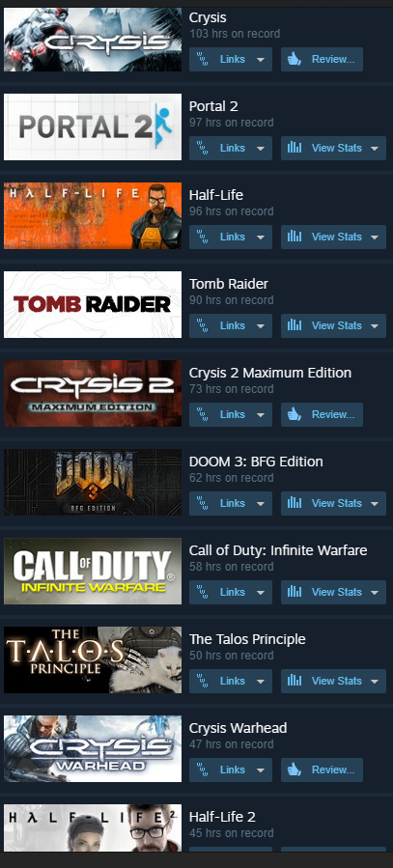Viewport: 393px width, 868px height.
Task: Open the Half-Life 2 banner thumbnail
Action: (93, 827)
